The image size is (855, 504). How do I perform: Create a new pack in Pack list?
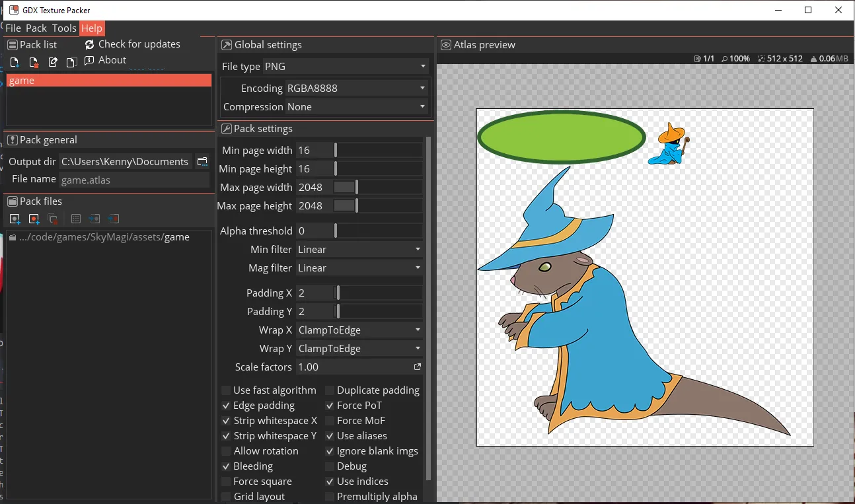click(15, 62)
